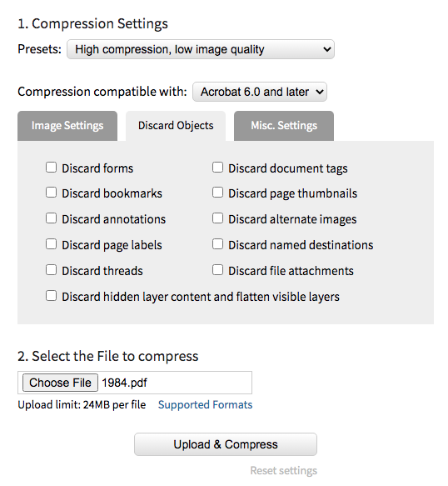Click the Reset settings link
Screen dimensions: 448x486
click(x=284, y=470)
